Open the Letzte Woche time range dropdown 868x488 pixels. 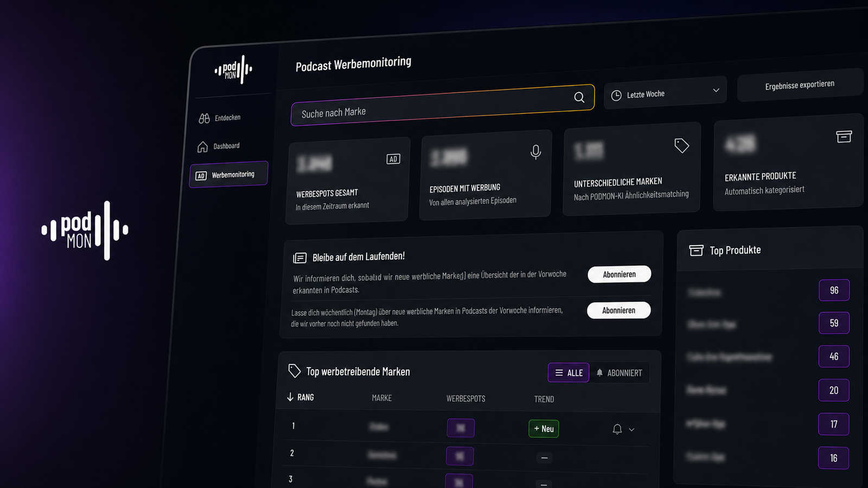pyautogui.click(x=665, y=93)
